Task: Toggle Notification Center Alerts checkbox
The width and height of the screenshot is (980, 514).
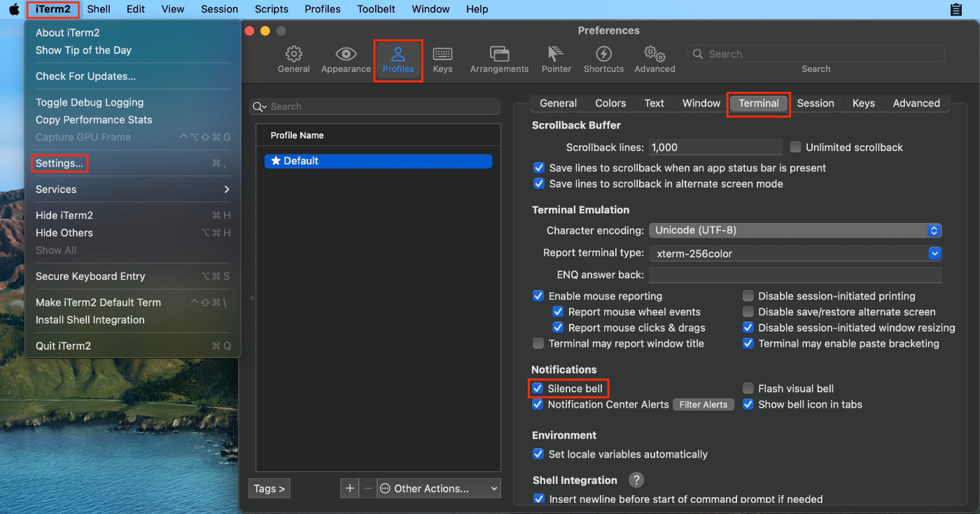Action: (x=538, y=404)
